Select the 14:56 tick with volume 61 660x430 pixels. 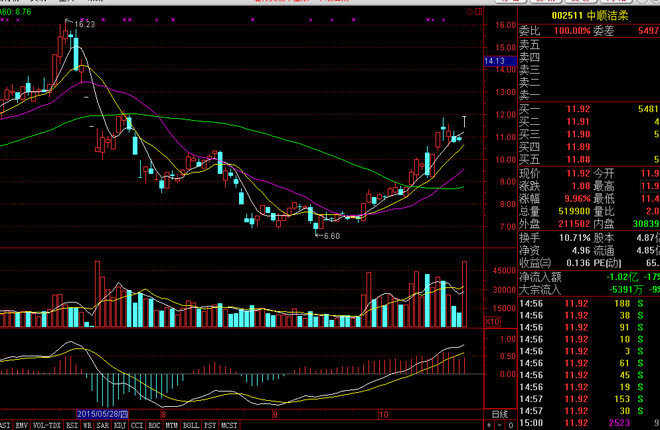click(x=589, y=363)
